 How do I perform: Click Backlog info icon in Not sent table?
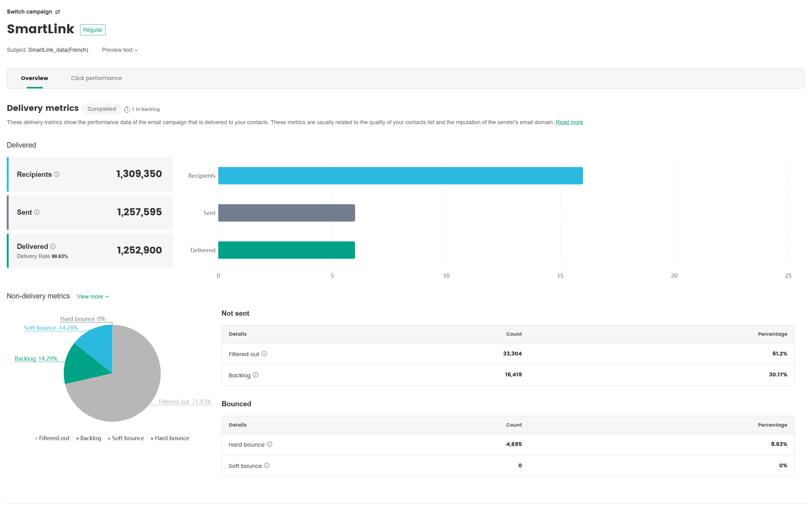point(256,375)
